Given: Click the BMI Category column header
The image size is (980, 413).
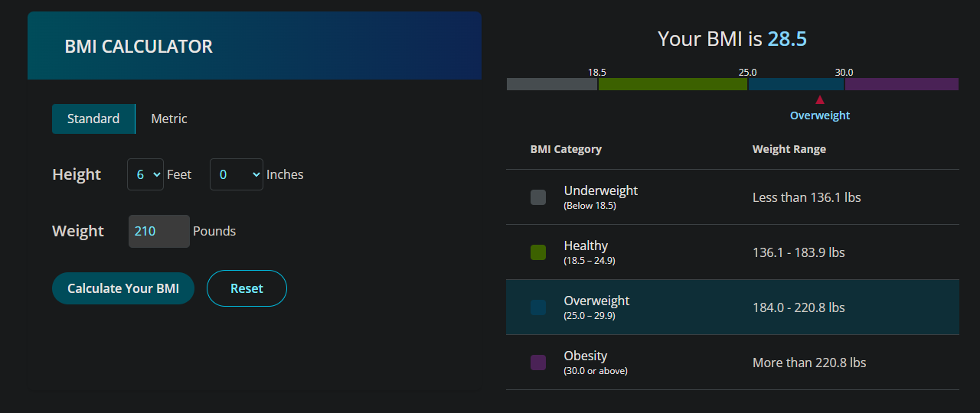Looking at the screenshot, I should [566, 149].
